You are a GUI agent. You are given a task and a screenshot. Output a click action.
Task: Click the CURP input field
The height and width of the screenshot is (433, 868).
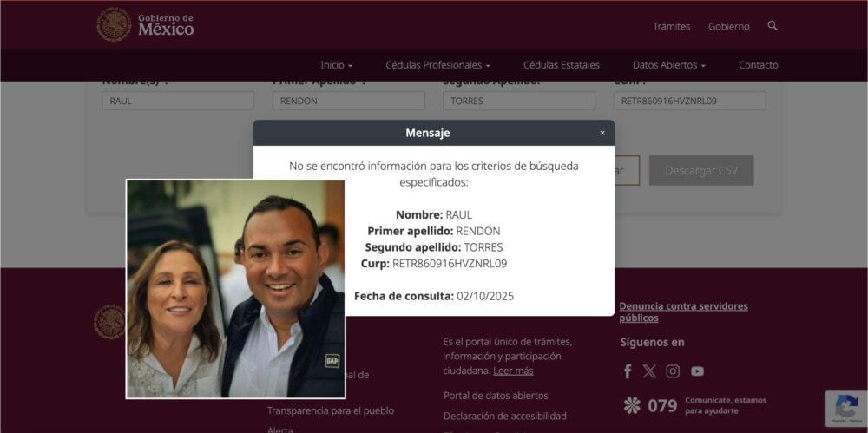click(x=690, y=101)
